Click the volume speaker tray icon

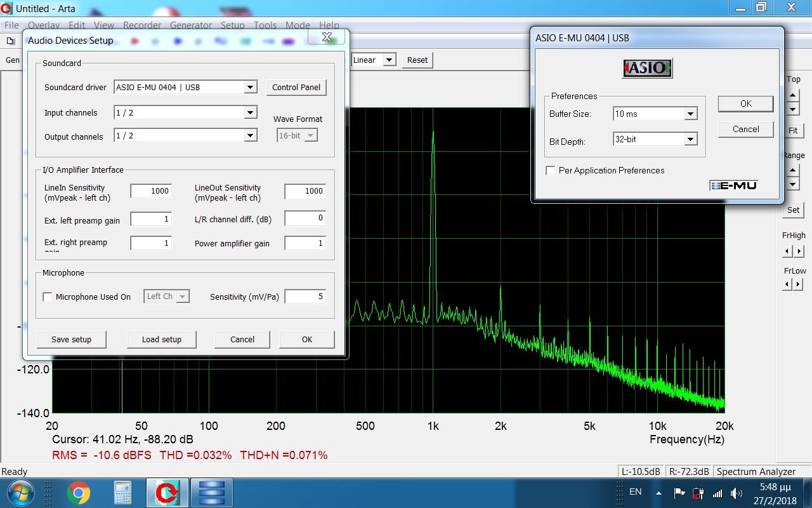point(737,493)
